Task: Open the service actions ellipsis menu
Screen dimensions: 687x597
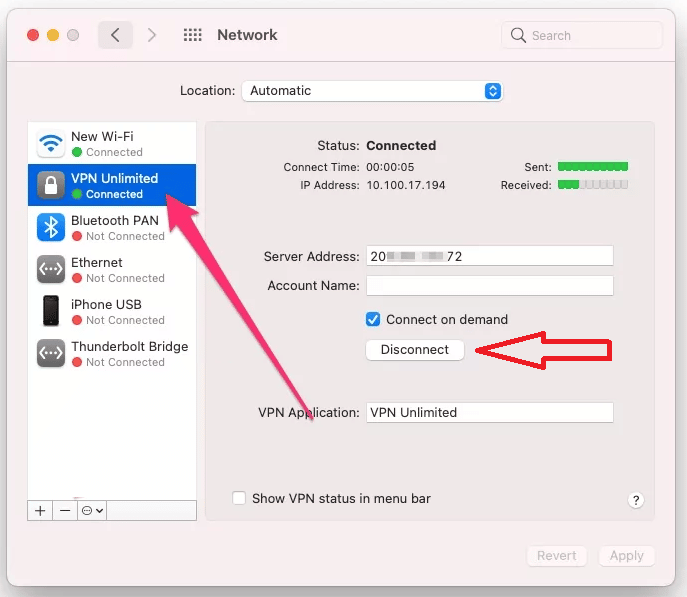Action: click(92, 511)
